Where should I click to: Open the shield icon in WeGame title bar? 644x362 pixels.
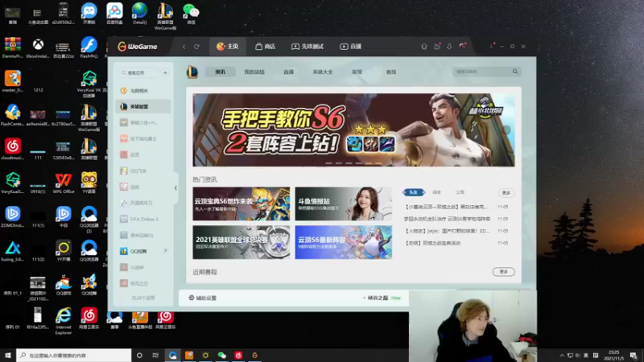tap(424, 47)
